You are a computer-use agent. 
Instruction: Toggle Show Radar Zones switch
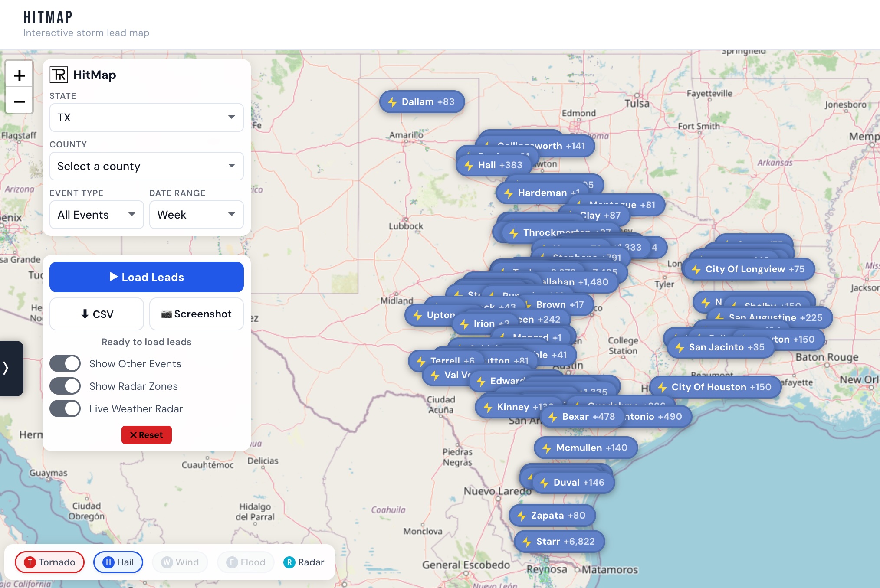[x=65, y=386]
